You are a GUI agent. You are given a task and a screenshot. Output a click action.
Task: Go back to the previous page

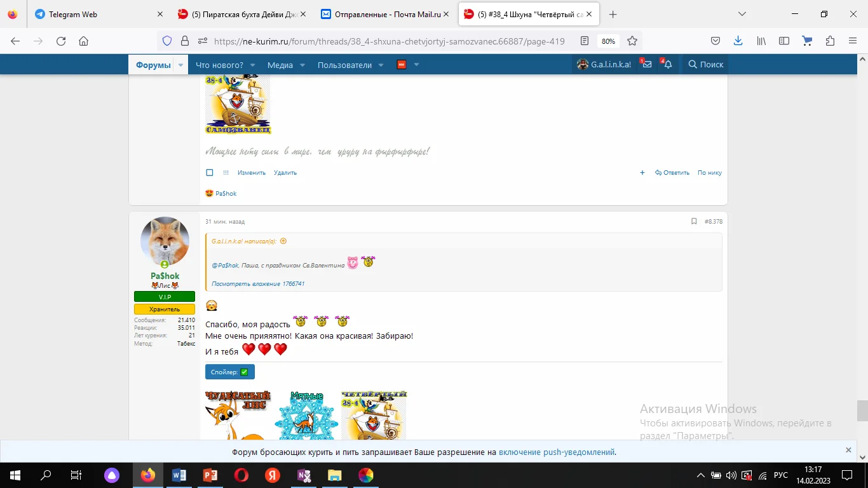point(15,41)
